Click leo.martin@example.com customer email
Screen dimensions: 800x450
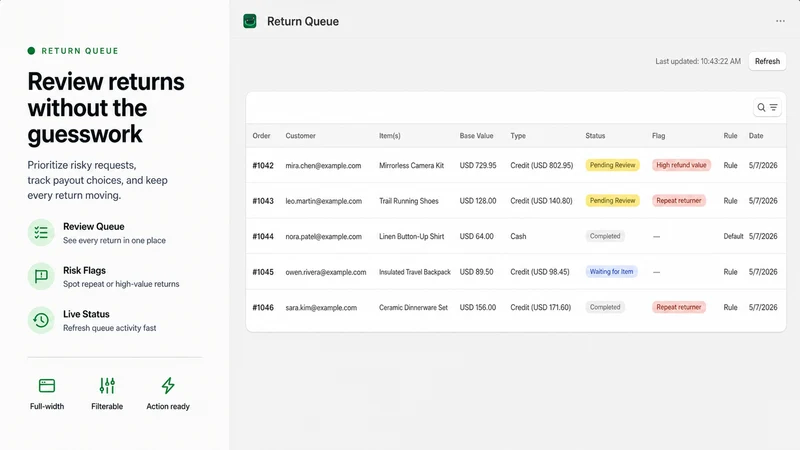coord(323,201)
